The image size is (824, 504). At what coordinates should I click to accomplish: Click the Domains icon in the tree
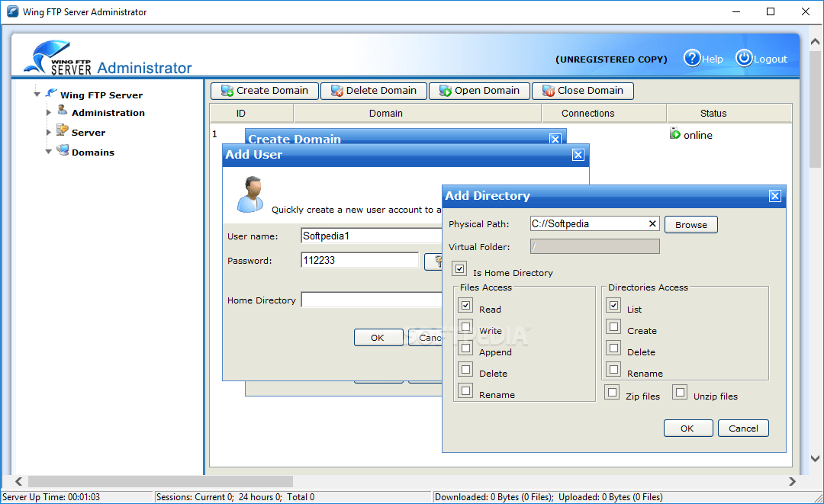click(61, 151)
